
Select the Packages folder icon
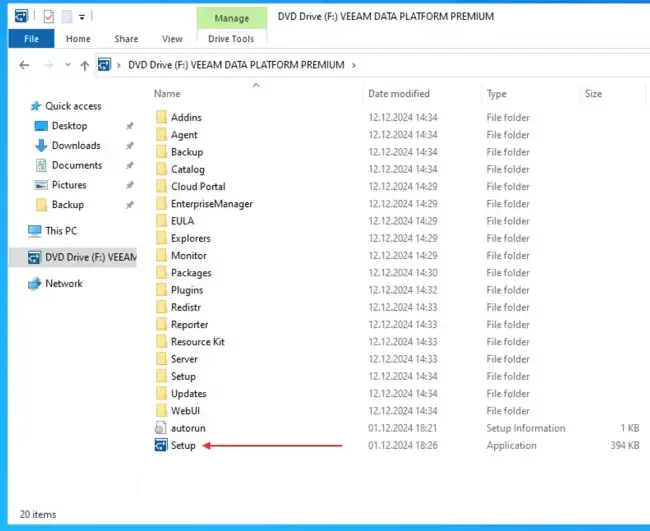click(x=161, y=273)
